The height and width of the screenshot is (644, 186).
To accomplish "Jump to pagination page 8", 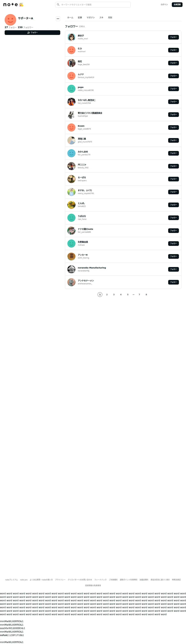I will 146,295.
